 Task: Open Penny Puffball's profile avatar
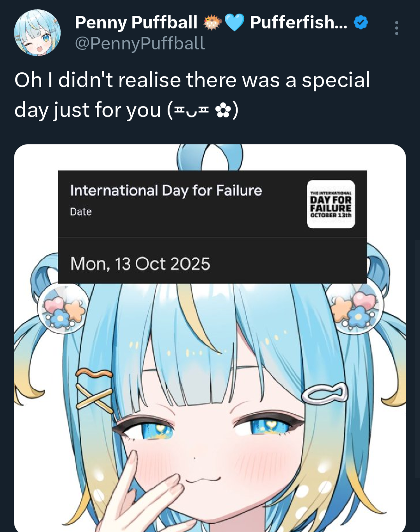click(x=37, y=33)
